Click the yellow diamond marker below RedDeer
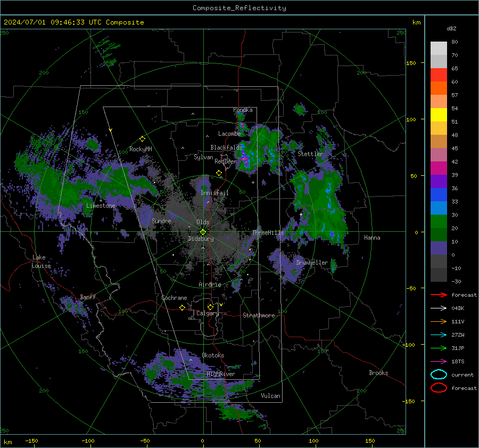The width and height of the screenshot is (479, 448). (219, 173)
